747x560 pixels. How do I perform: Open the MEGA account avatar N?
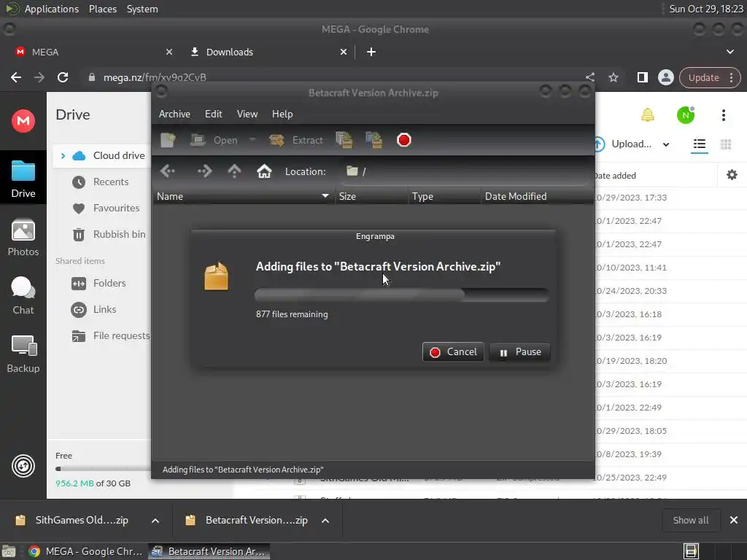686,114
